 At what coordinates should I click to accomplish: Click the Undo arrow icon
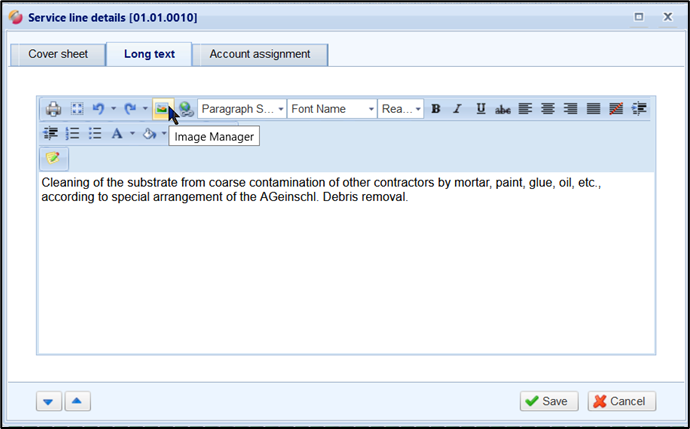[98, 109]
